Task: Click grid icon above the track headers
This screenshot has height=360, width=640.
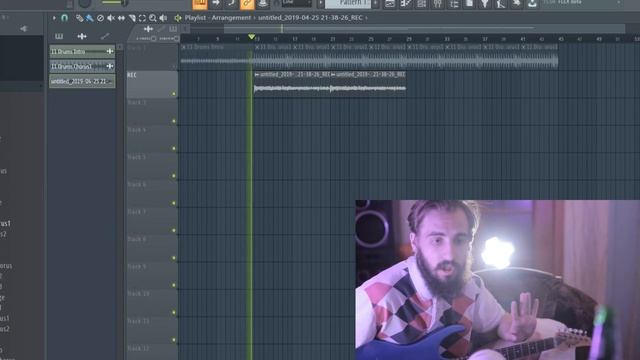Action: [173, 29]
